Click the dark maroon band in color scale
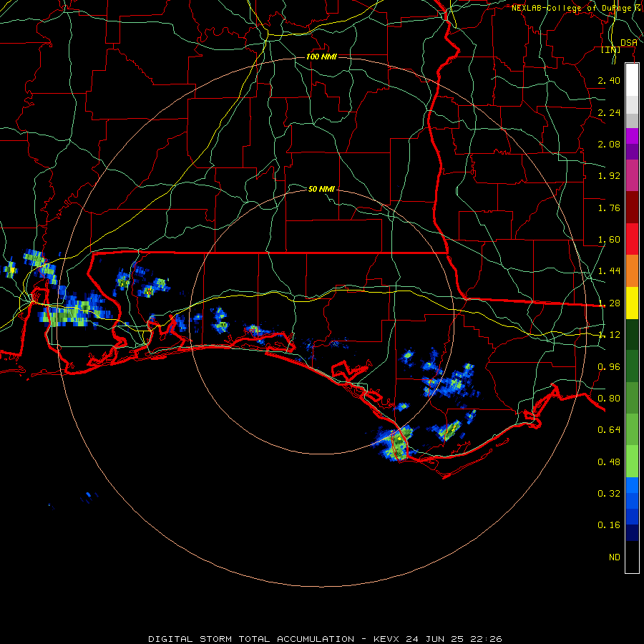Screen dimensions: 644x644 (x=632, y=208)
